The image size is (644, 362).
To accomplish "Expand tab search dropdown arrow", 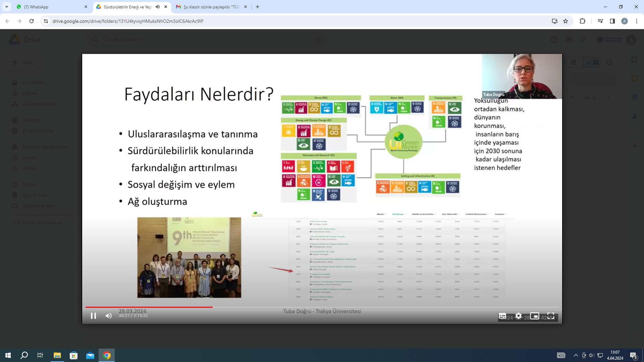I will point(6,7).
